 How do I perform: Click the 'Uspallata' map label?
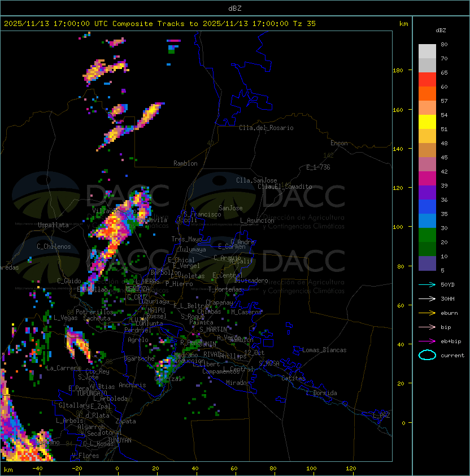click(53, 225)
